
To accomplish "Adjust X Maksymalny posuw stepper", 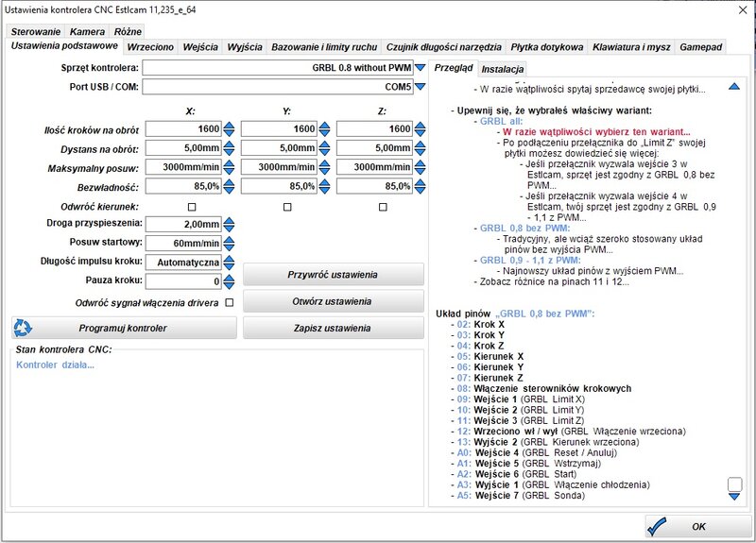I will coord(229,167).
